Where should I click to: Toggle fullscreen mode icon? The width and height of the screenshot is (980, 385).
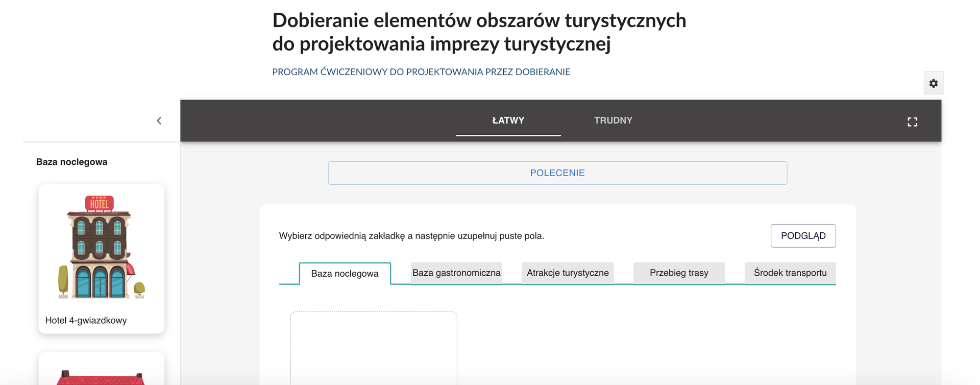tap(912, 122)
